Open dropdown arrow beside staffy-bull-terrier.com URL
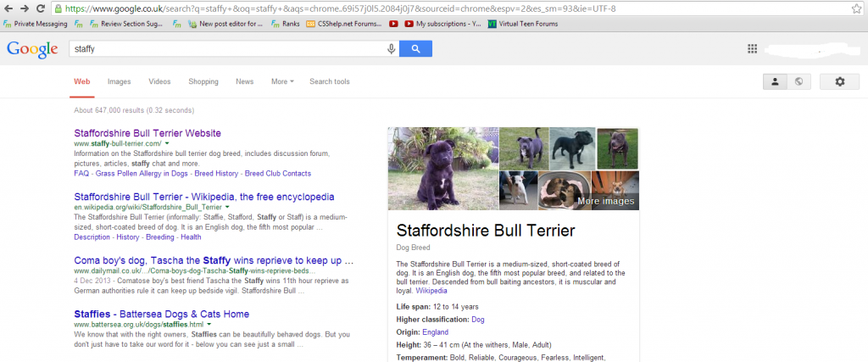 coord(167,144)
